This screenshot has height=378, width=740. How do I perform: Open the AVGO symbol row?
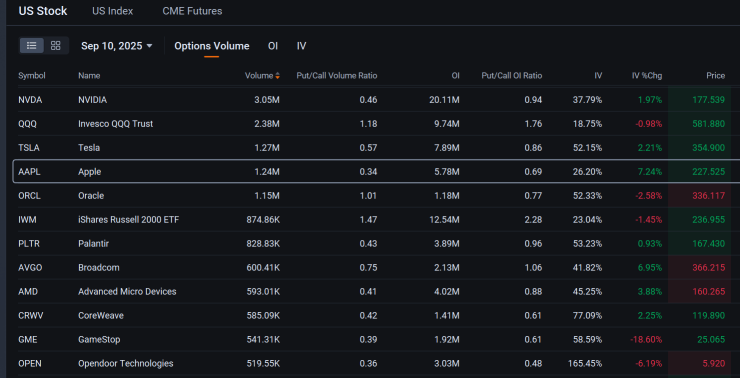30,268
